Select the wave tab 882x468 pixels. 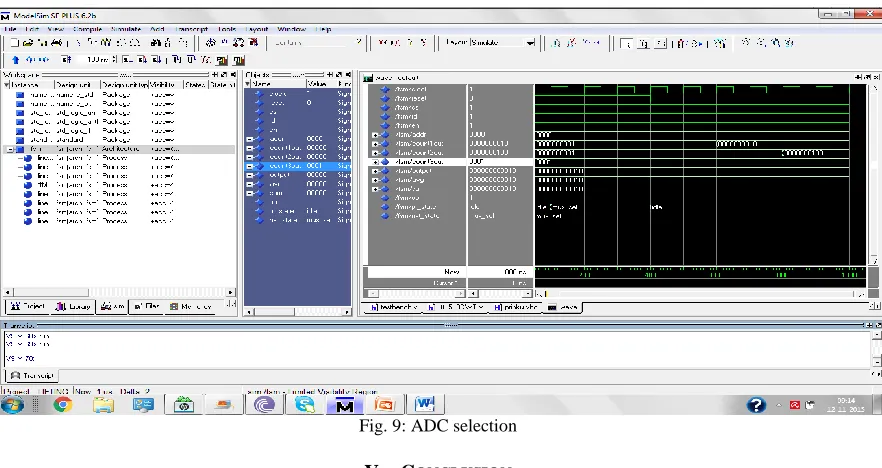click(562, 307)
